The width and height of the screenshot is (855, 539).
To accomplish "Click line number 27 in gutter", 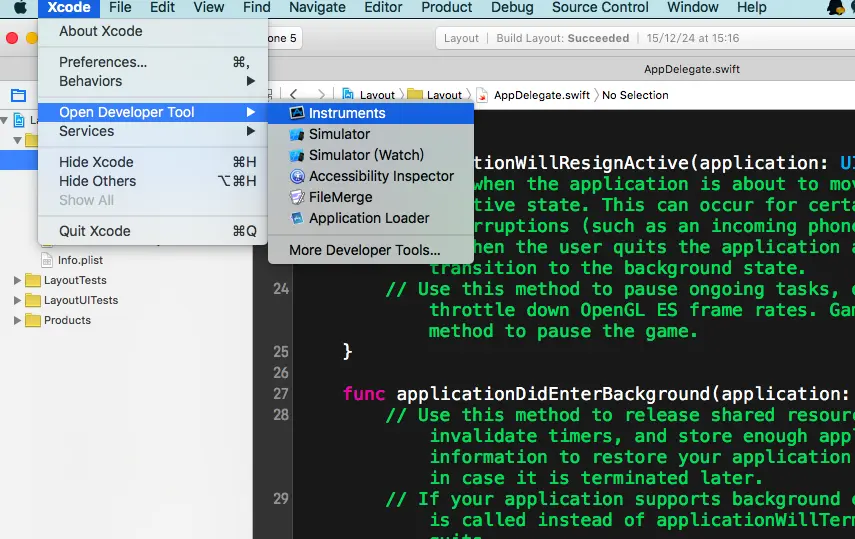I will pyautogui.click(x=281, y=393).
